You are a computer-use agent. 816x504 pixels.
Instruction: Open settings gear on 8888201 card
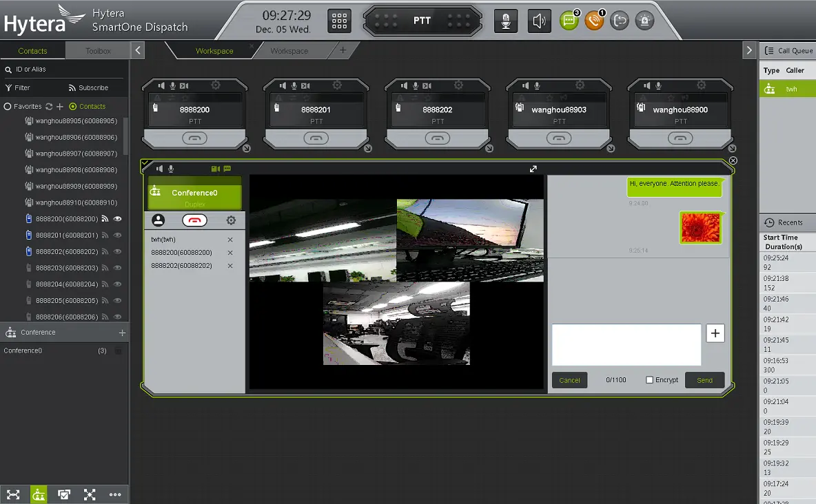pos(337,85)
